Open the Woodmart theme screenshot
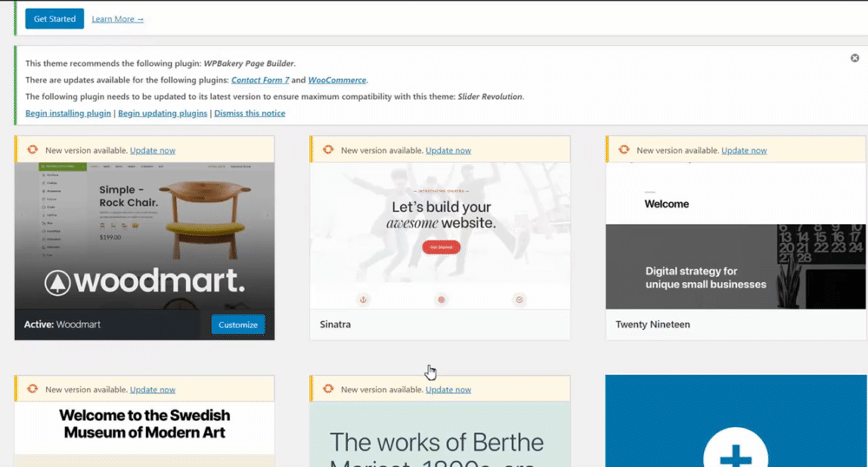Image resolution: width=868 pixels, height=467 pixels. coord(144,236)
